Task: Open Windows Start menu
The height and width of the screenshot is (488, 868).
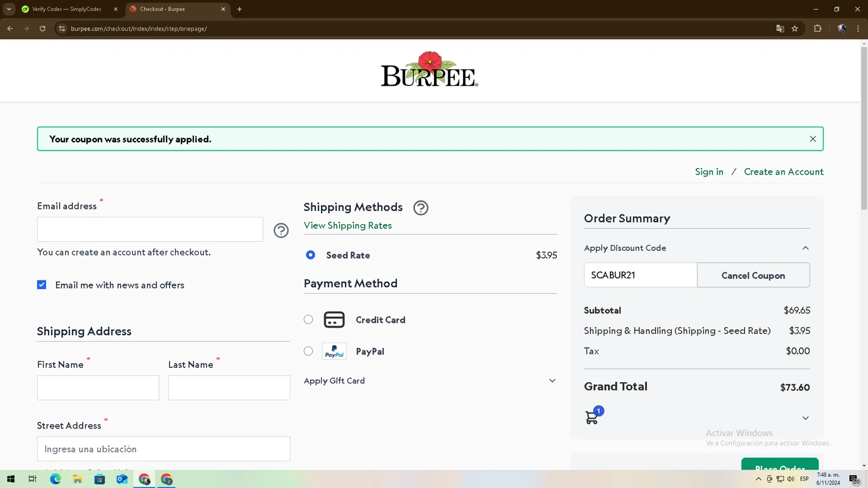Action: 10,479
